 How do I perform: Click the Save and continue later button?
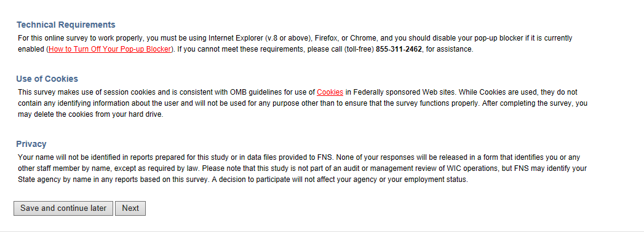pyautogui.click(x=63, y=208)
